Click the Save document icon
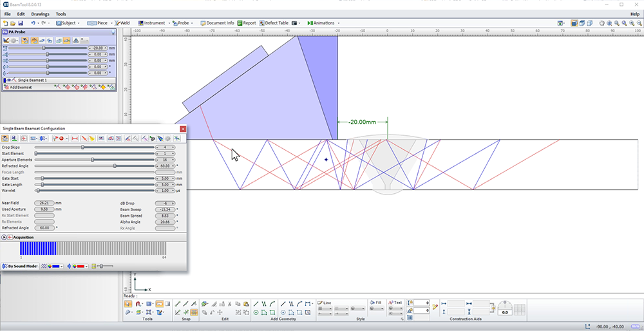The height and width of the screenshot is (331, 644). pyautogui.click(x=21, y=23)
